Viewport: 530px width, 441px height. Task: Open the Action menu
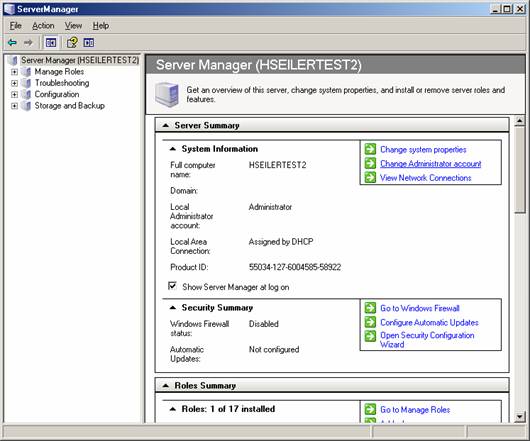click(x=43, y=26)
